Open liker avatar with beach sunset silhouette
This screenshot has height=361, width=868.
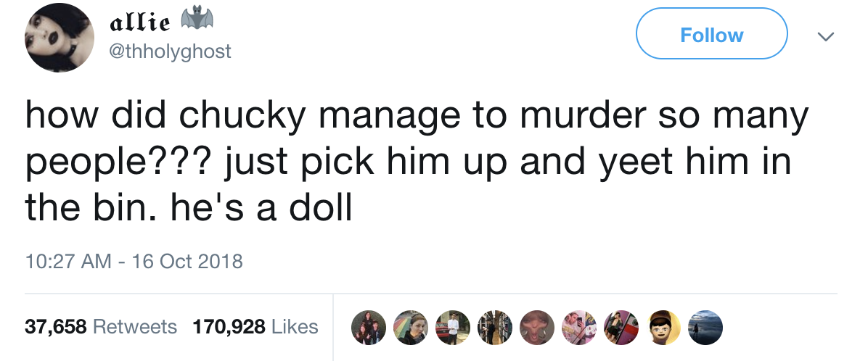pos(706,327)
